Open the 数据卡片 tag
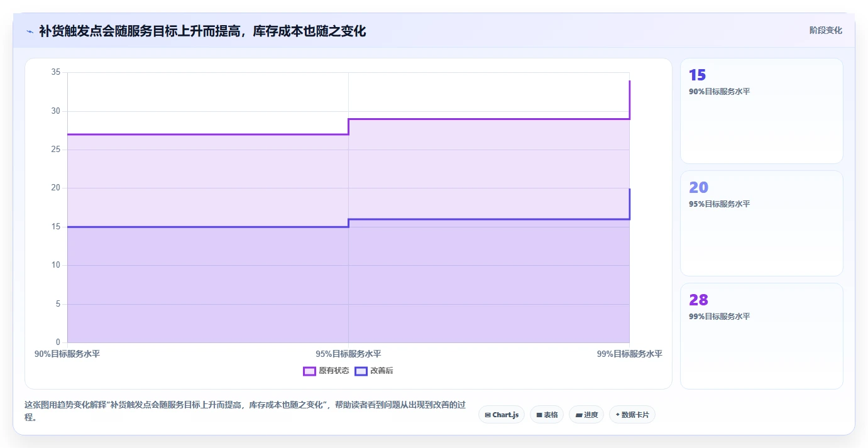This screenshot has width=868, height=448. click(632, 415)
